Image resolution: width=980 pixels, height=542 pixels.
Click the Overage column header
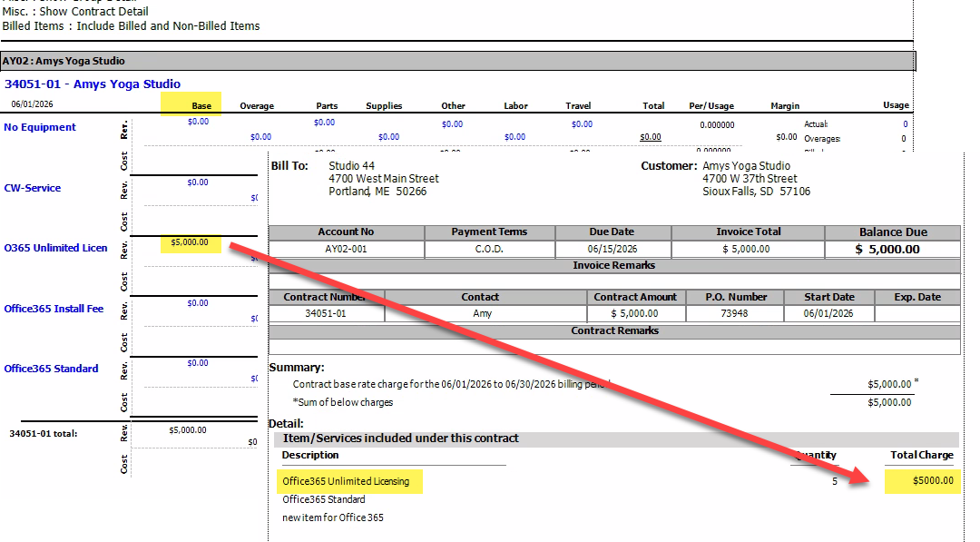pos(257,105)
